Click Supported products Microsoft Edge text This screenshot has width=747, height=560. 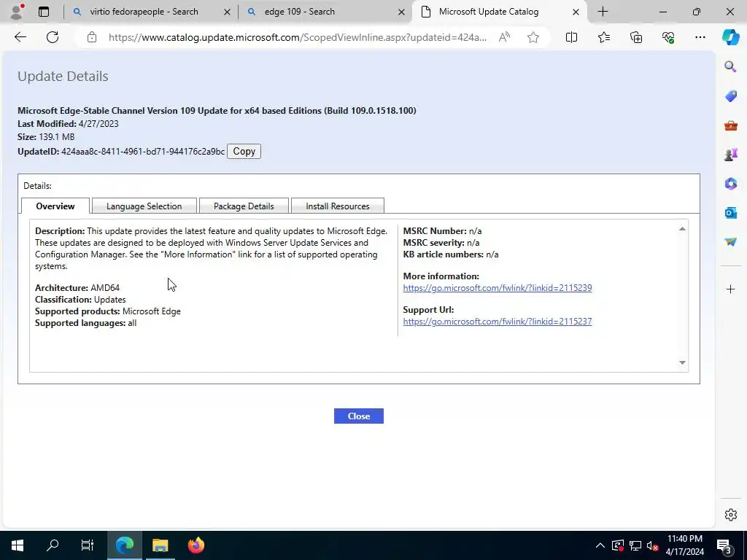click(108, 311)
